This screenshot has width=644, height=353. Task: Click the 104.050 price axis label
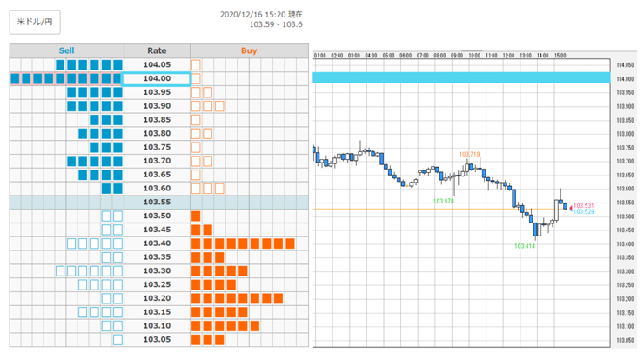[x=625, y=65]
